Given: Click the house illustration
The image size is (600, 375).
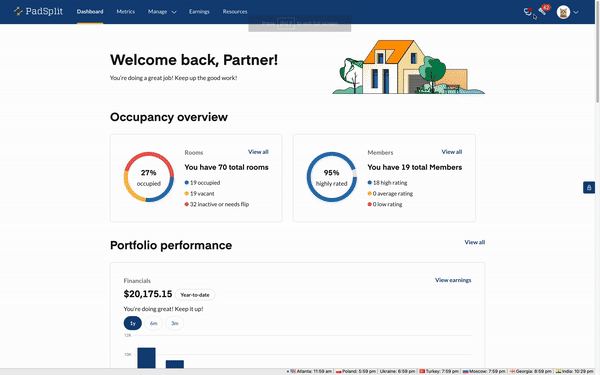Looking at the screenshot, I should 408,67.
